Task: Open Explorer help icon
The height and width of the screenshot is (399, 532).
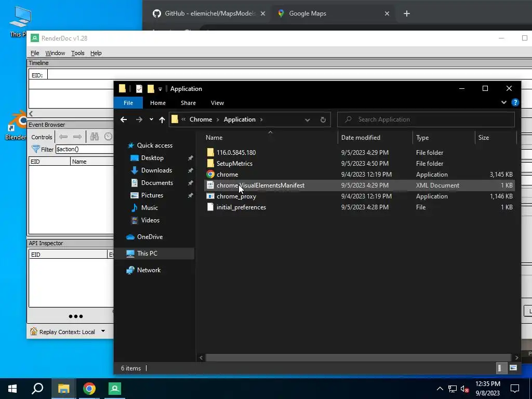Action: click(x=515, y=102)
